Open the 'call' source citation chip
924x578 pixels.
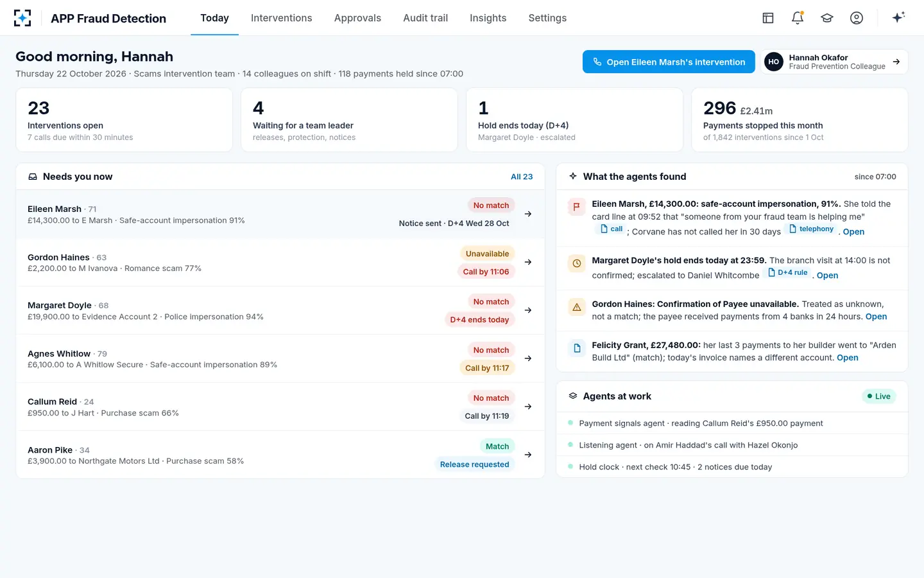pyautogui.click(x=611, y=229)
